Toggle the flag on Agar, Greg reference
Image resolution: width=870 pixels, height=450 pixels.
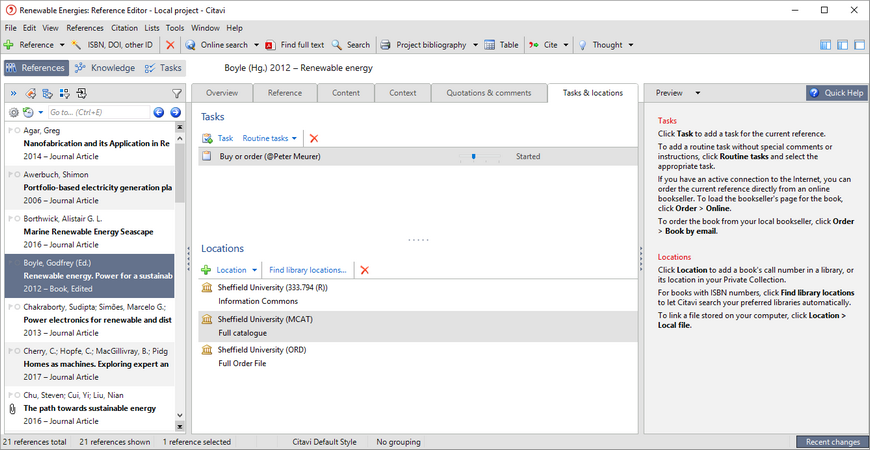(x=11, y=130)
